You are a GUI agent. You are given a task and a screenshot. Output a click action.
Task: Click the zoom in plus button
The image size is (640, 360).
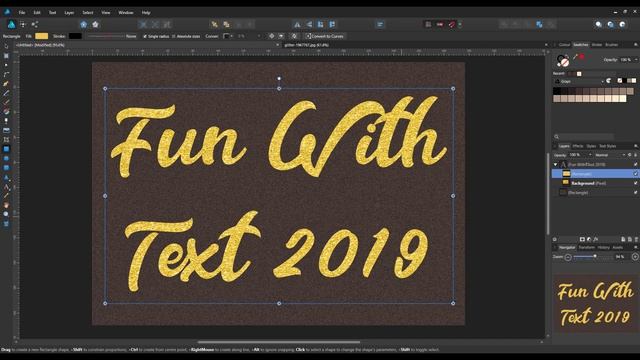pyautogui.click(x=635, y=257)
